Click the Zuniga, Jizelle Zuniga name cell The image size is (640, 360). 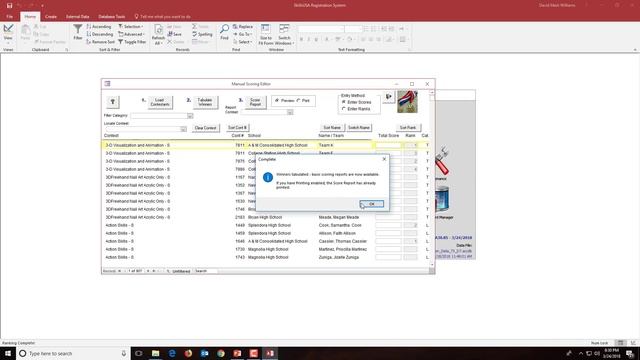click(x=339, y=258)
